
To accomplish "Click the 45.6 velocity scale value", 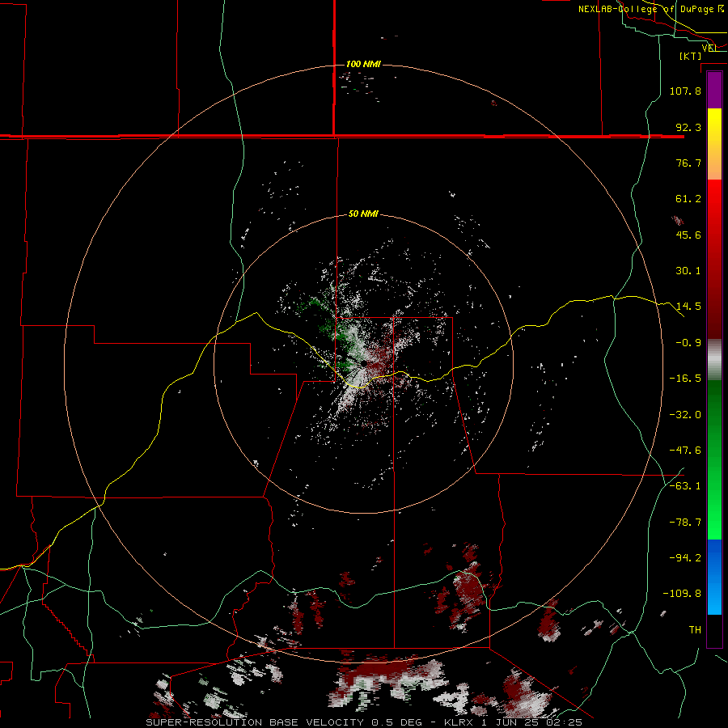I will [x=688, y=235].
